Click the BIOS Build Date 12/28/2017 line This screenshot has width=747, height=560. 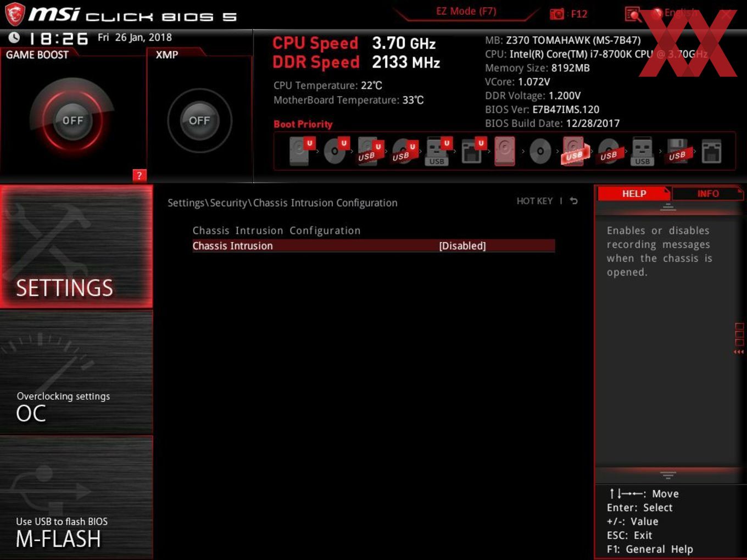pyautogui.click(x=552, y=124)
